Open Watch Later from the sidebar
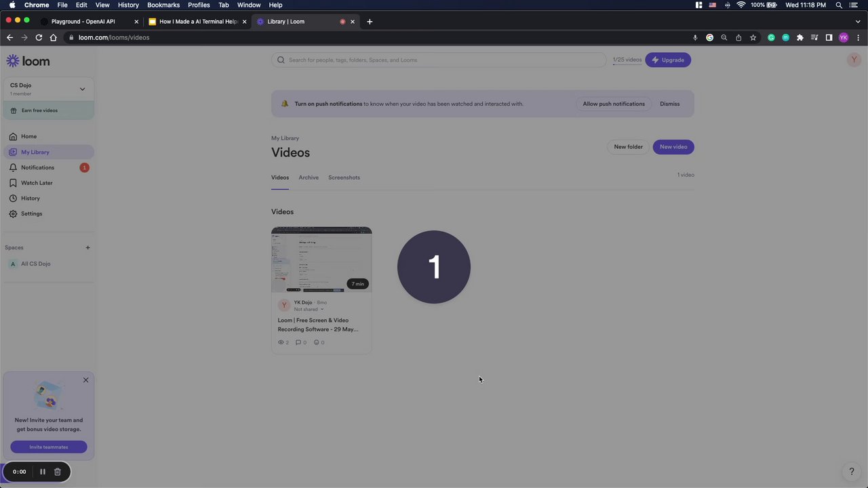 (x=37, y=183)
